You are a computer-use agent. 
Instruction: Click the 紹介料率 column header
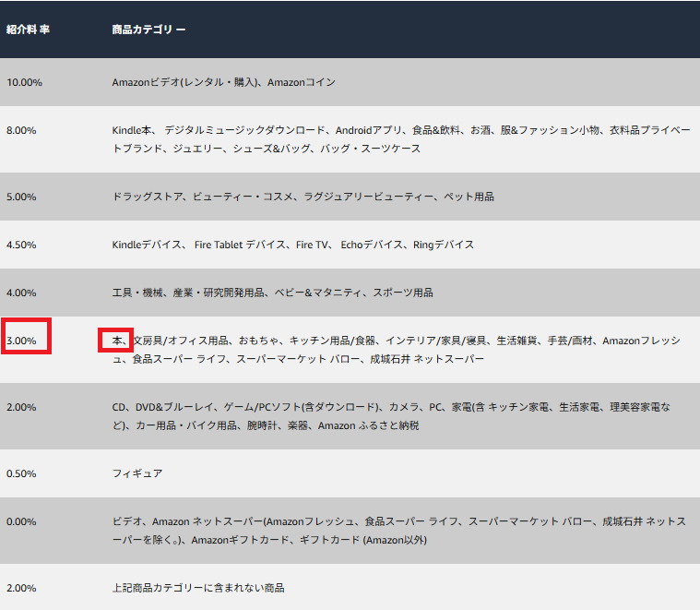pos(28,30)
